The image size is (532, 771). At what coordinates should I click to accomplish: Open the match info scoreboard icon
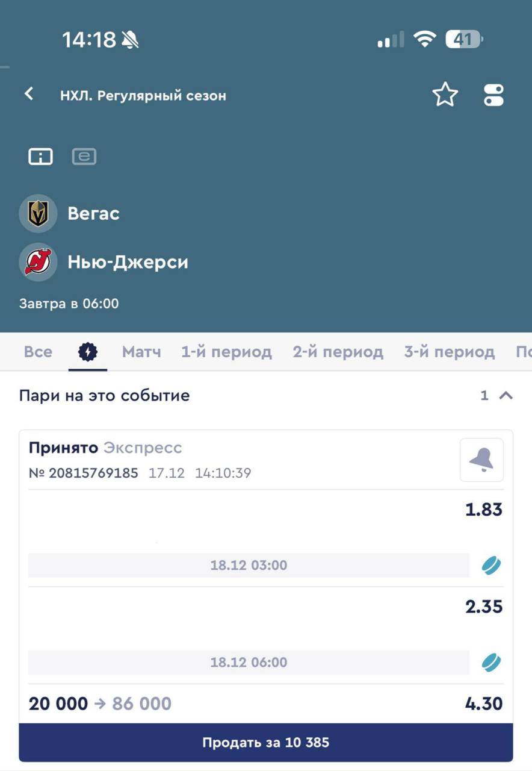pos(40,157)
